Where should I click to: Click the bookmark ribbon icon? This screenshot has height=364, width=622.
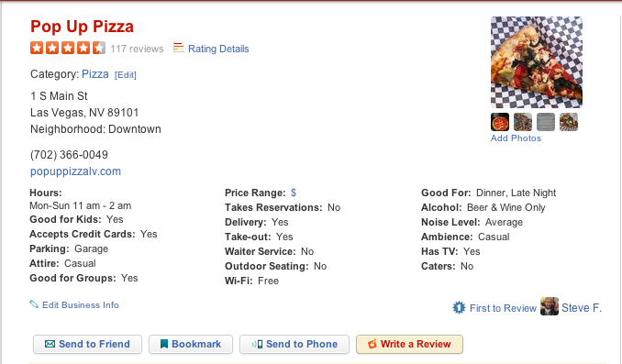(164, 344)
